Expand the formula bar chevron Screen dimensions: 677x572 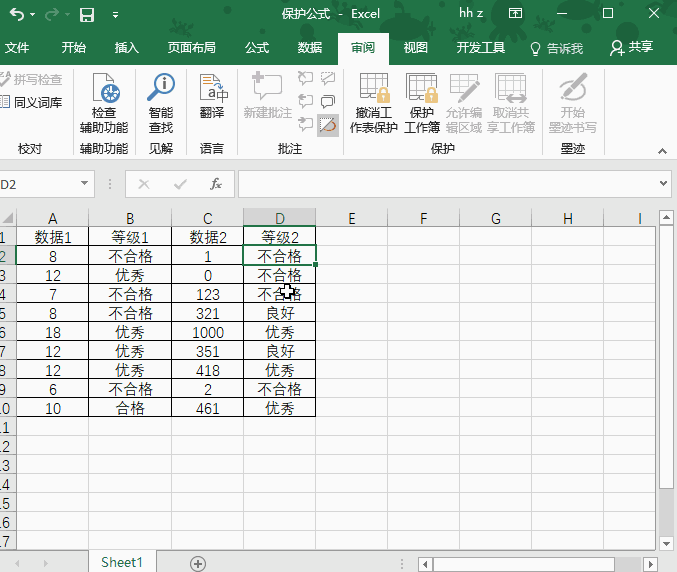(x=664, y=183)
